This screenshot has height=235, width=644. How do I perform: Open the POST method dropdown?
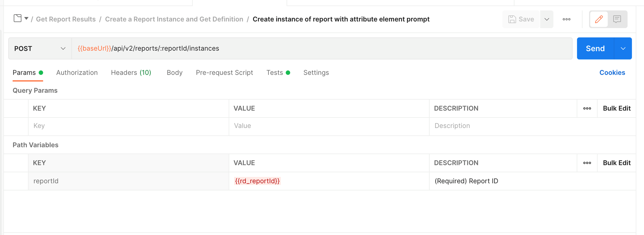(x=40, y=49)
